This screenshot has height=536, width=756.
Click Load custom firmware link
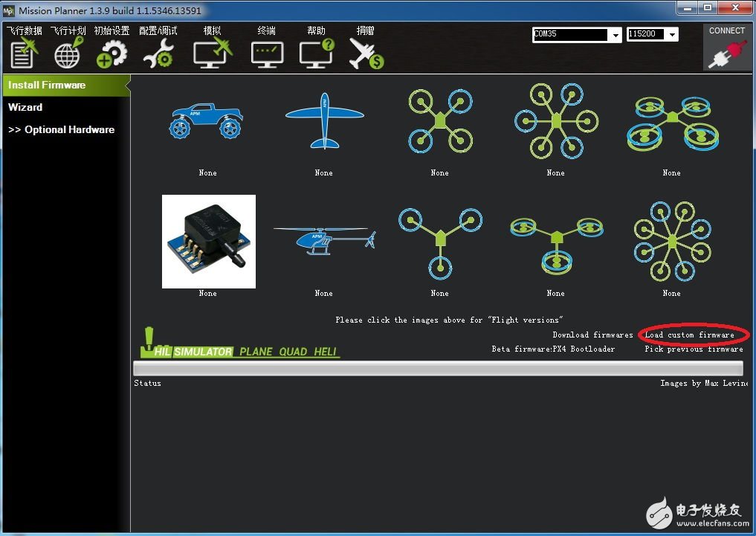[689, 335]
